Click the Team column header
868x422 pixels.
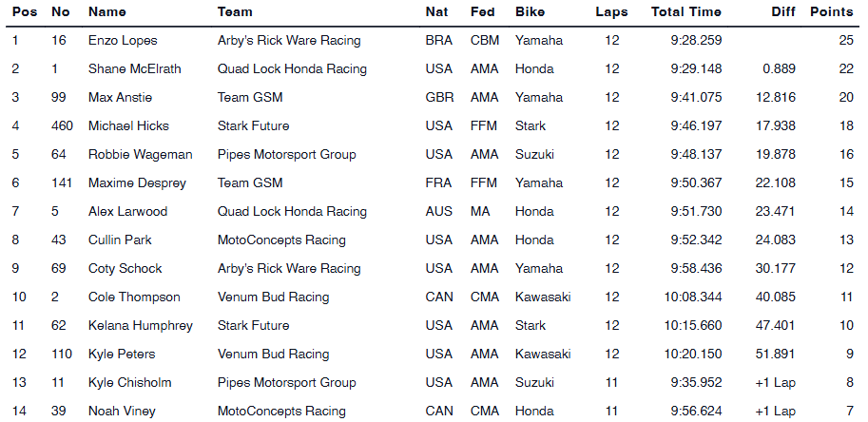(235, 12)
